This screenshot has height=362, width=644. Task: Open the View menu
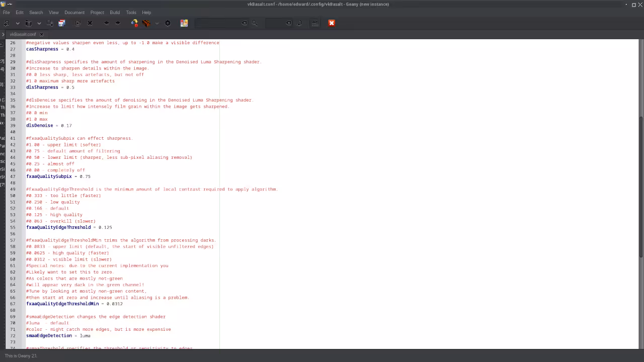53,13
